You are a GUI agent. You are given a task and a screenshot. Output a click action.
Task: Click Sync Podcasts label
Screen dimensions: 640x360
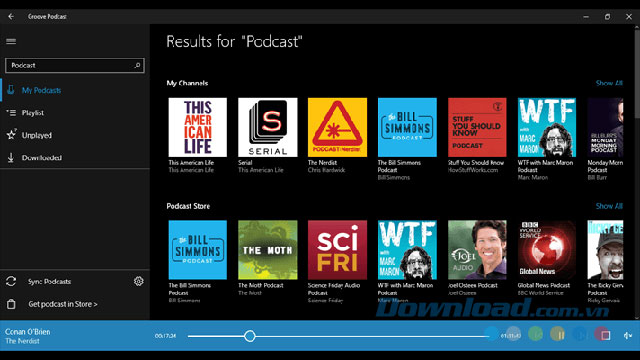(x=49, y=282)
